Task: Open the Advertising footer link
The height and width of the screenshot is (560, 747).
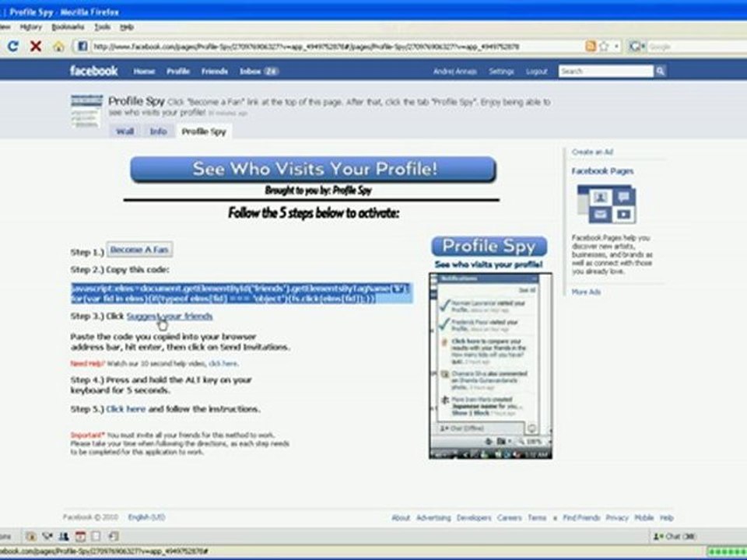Action: coord(433,518)
